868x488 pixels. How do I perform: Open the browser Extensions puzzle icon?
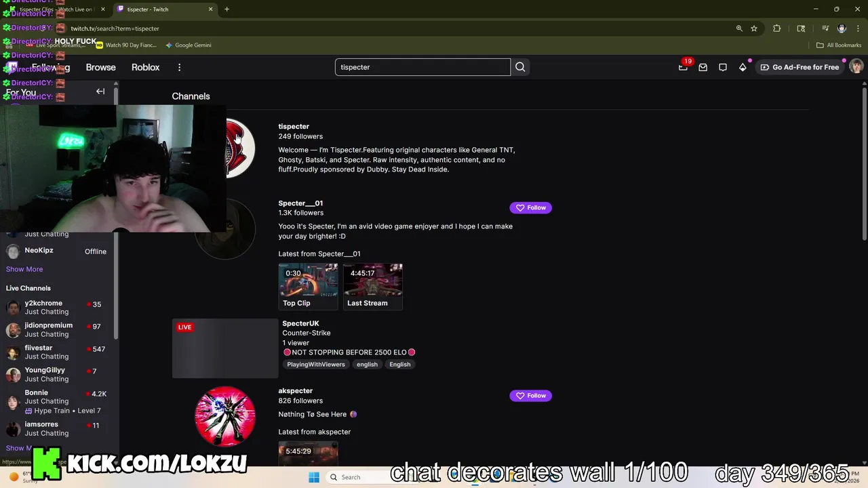tap(777, 28)
